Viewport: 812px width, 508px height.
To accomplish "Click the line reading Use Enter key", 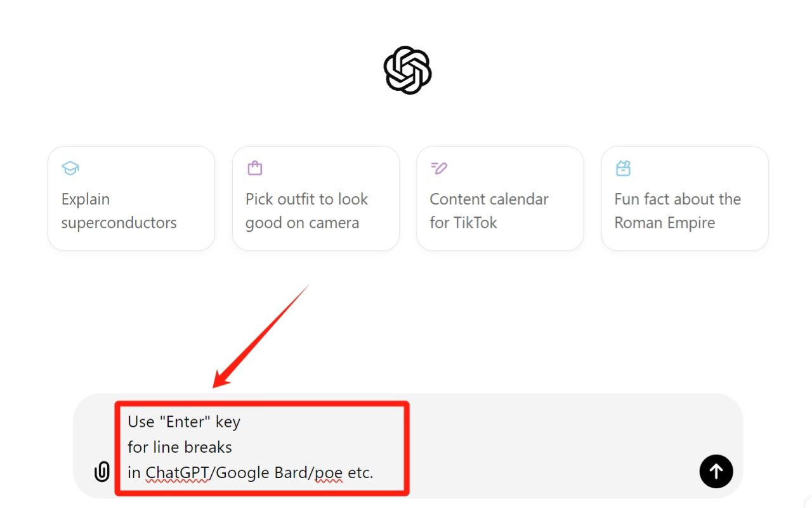I will click(183, 421).
